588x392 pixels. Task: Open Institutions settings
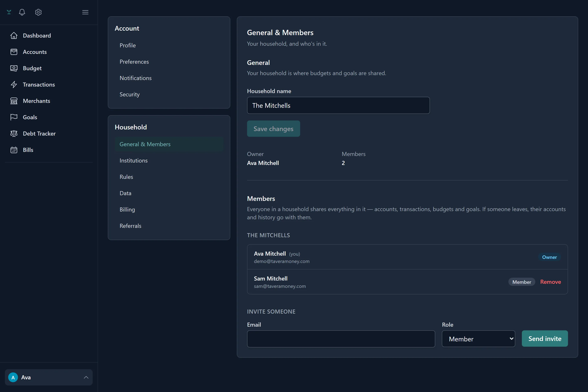tap(169, 160)
